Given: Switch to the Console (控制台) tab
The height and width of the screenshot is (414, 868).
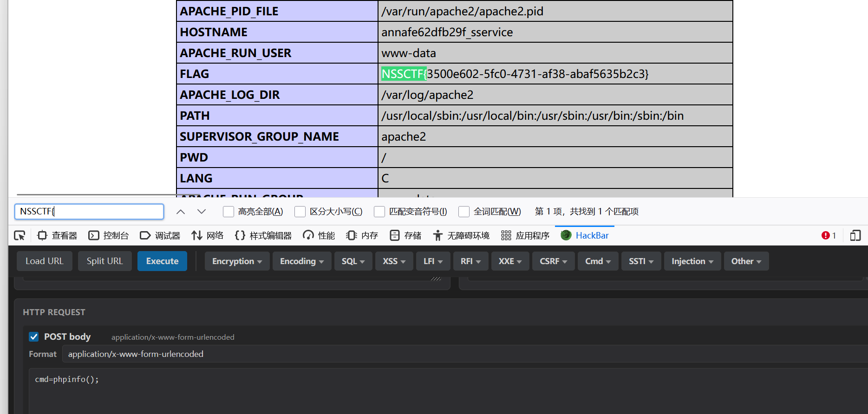Looking at the screenshot, I should click(x=109, y=236).
